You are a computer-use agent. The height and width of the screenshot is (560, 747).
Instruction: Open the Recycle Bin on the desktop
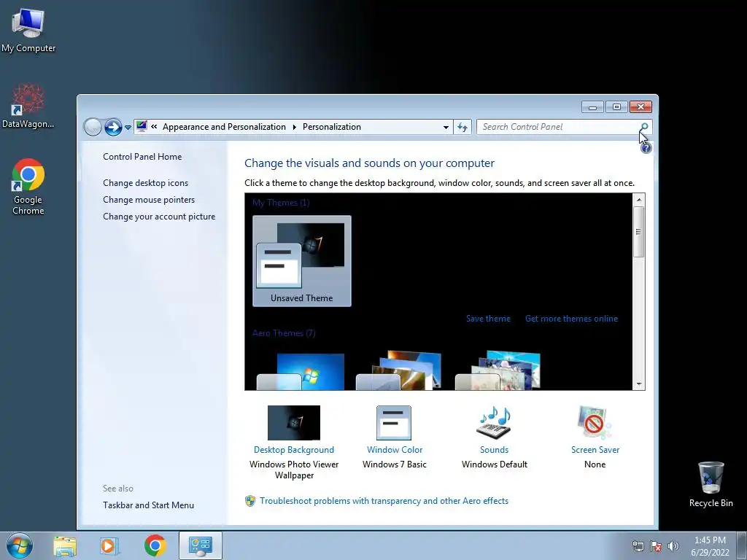point(711,484)
